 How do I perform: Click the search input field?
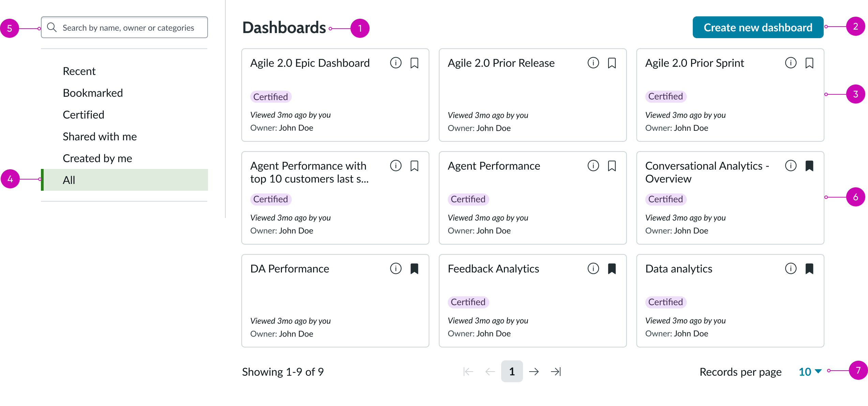(128, 27)
